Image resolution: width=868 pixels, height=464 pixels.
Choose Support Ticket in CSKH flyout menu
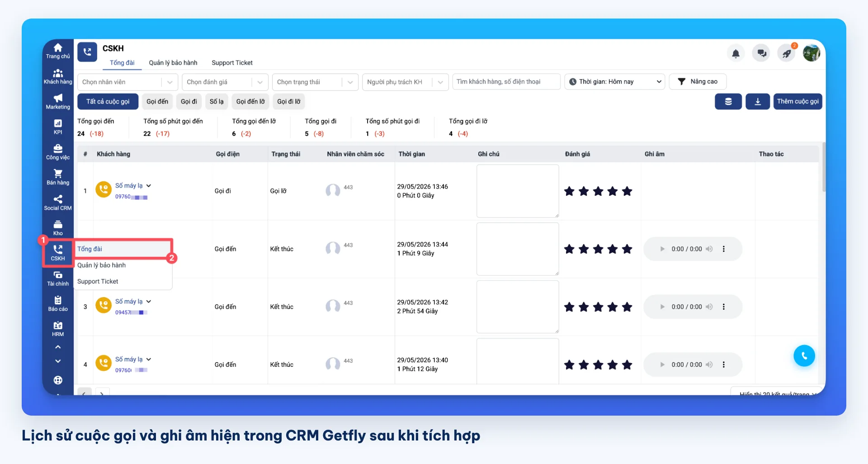click(x=123, y=281)
